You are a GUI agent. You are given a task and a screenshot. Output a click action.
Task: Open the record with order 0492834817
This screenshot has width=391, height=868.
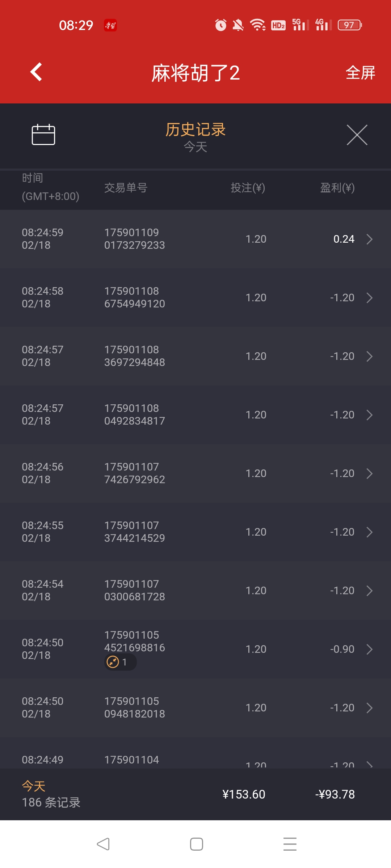point(195,415)
